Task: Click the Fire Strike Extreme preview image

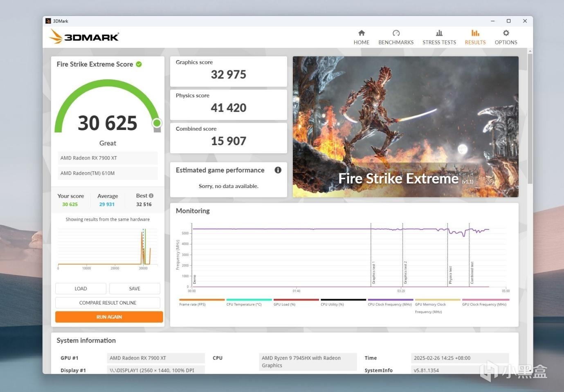Action: tap(406, 127)
